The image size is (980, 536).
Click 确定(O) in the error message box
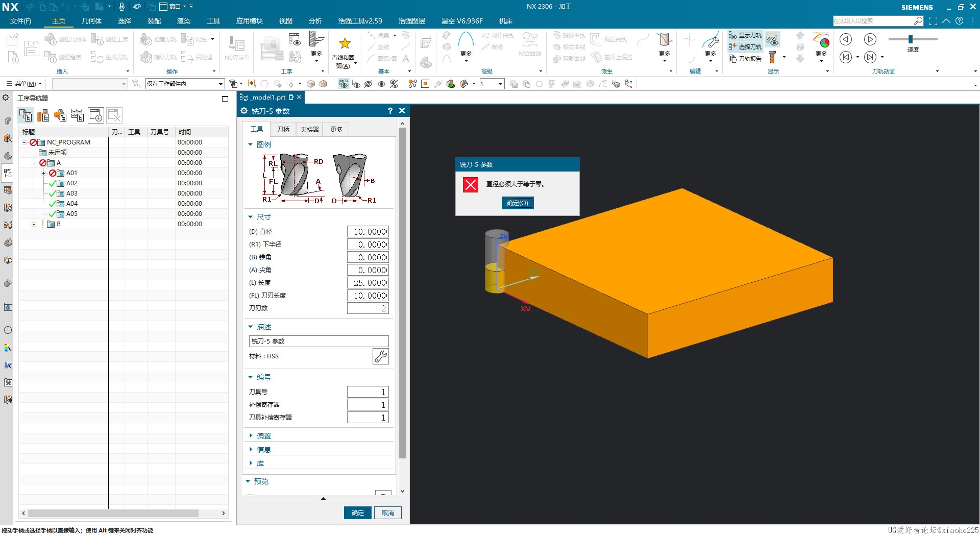point(518,203)
